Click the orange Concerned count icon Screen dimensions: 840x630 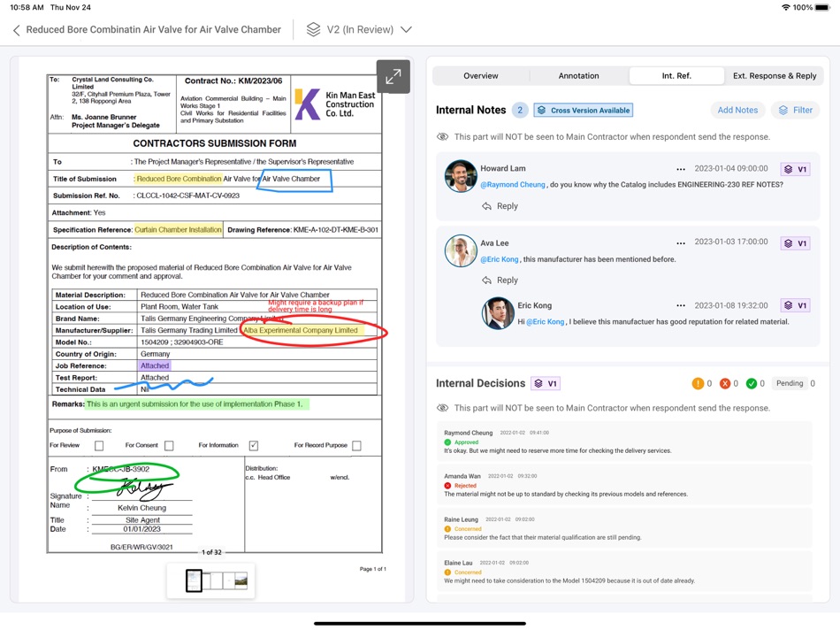pyautogui.click(x=698, y=383)
